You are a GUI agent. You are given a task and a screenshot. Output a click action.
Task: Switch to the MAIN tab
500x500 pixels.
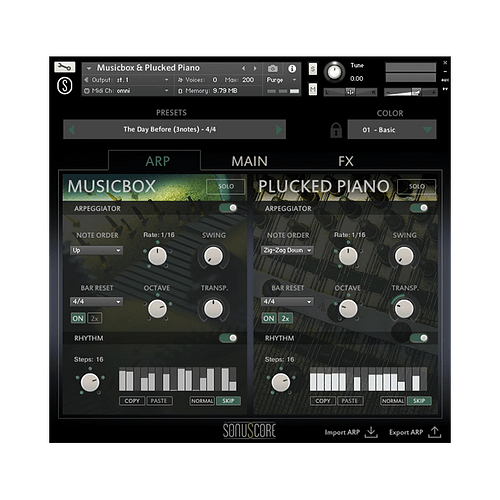tap(250, 161)
